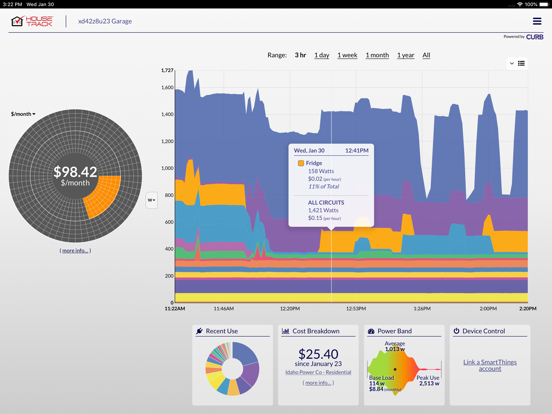Open Link a SmartThings account

(x=490, y=365)
